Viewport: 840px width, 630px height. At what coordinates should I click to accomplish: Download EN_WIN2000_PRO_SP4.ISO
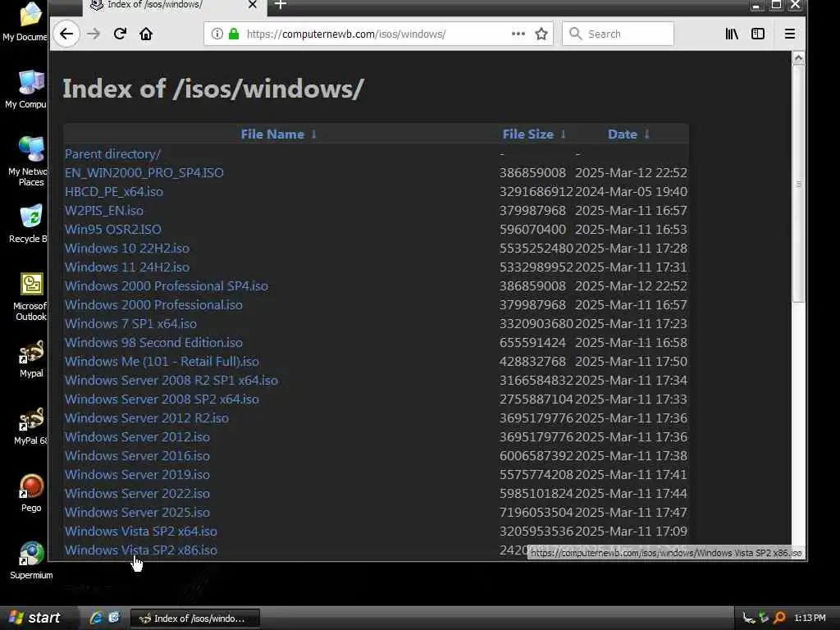144,172
